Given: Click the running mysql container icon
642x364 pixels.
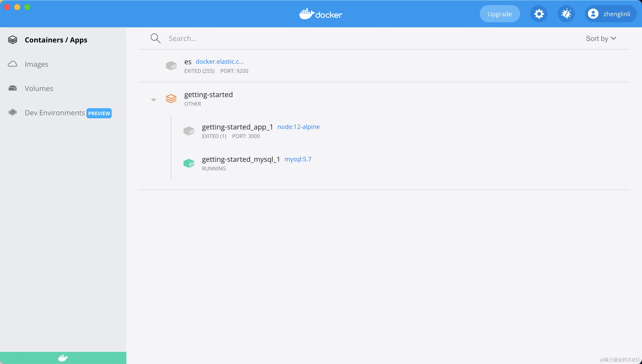Looking at the screenshot, I should coord(189,163).
